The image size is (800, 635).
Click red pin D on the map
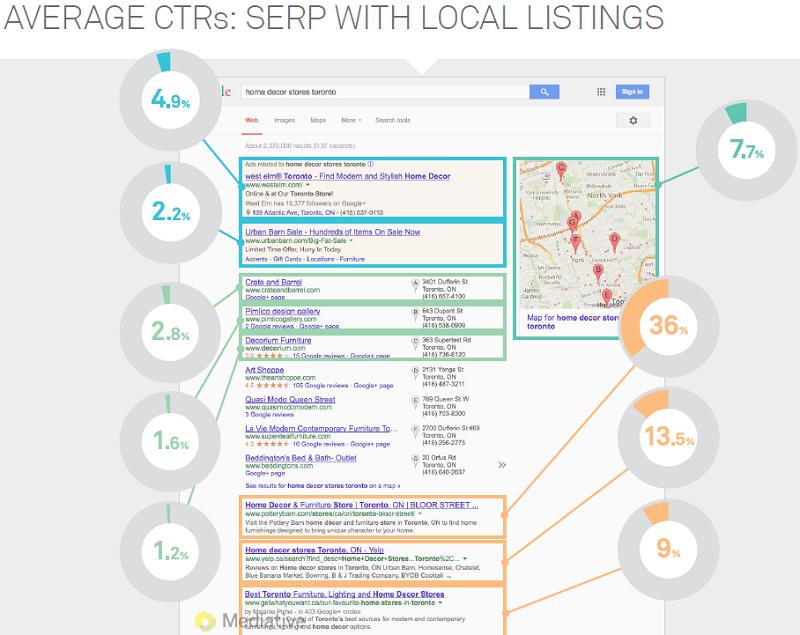pyautogui.click(x=615, y=242)
